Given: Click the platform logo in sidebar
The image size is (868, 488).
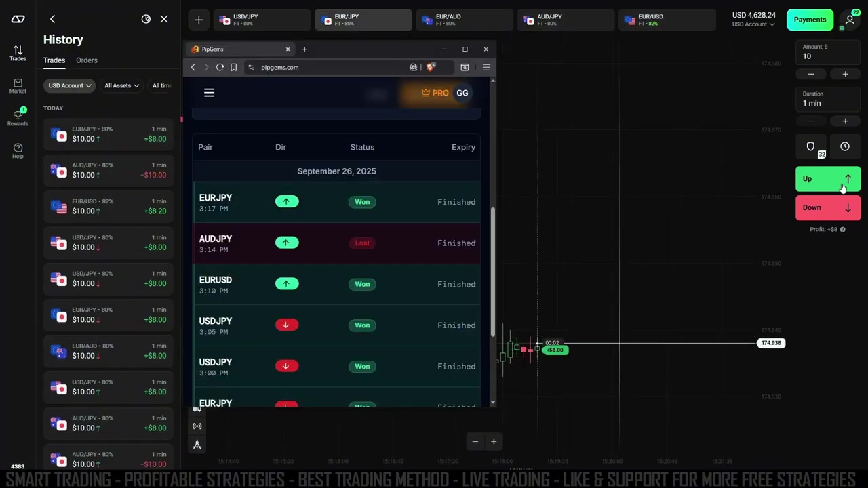Looking at the screenshot, I should coord(18,19).
